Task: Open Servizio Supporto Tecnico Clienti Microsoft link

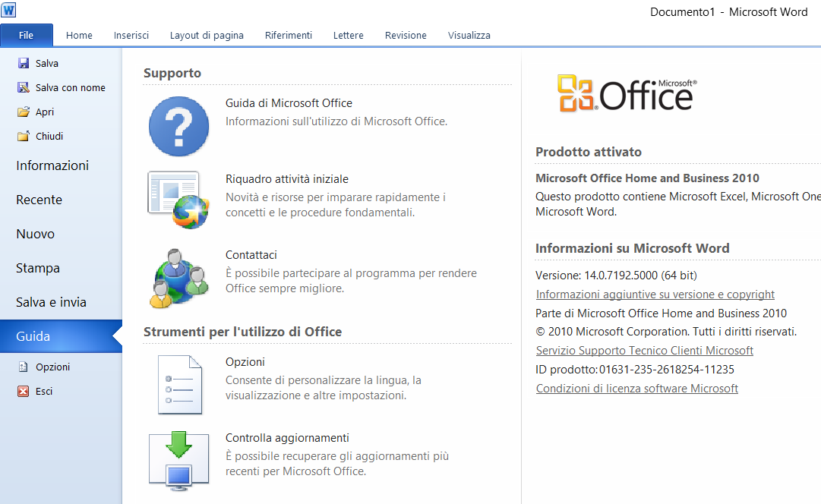Action: (x=645, y=351)
